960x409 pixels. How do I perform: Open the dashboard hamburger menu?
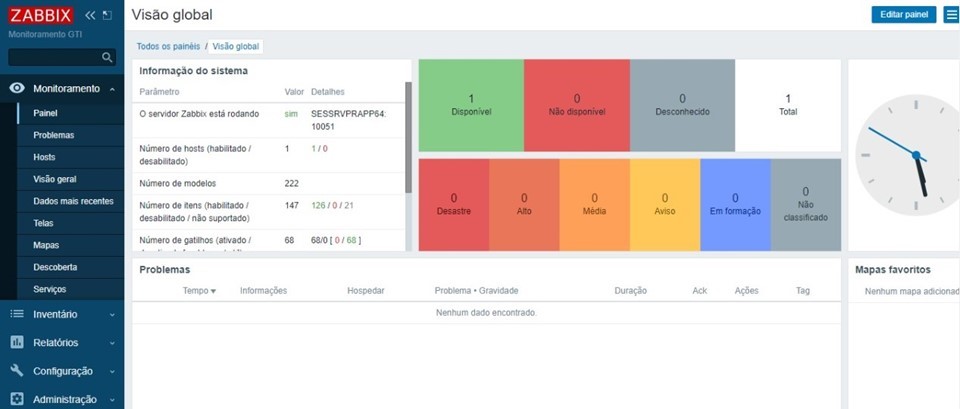click(x=951, y=14)
